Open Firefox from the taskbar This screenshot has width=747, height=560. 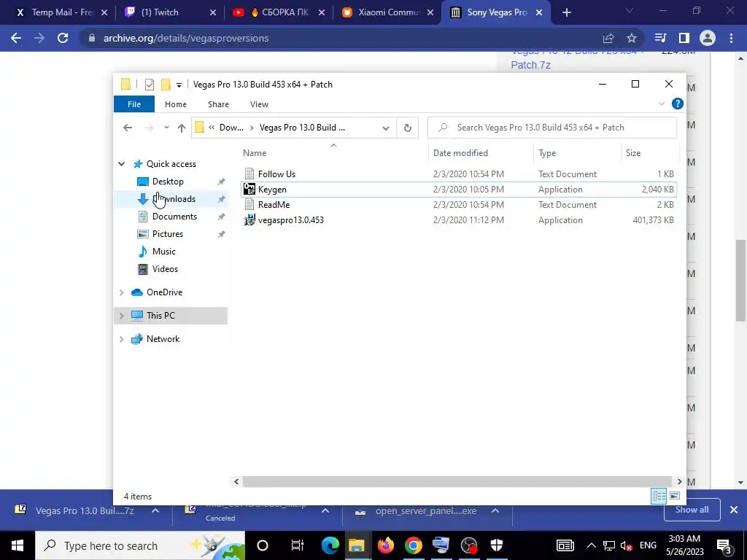(385, 545)
